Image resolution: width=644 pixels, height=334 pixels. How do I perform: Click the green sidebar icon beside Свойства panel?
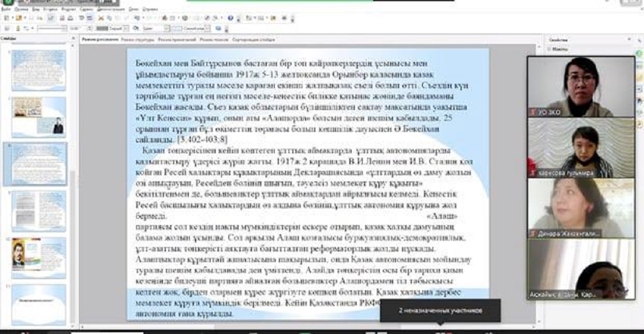[x=639, y=54]
